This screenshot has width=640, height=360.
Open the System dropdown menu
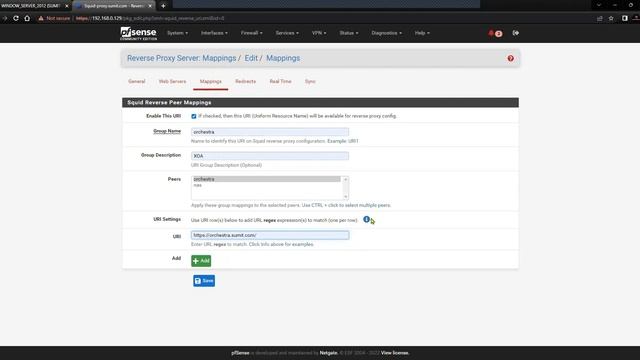click(x=178, y=33)
